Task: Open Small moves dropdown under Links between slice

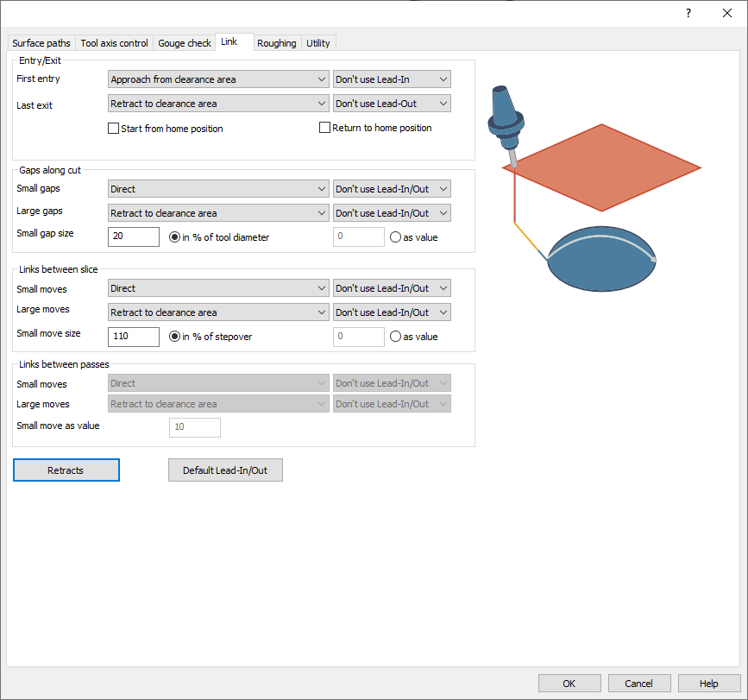Action: click(x=218, y=288)
